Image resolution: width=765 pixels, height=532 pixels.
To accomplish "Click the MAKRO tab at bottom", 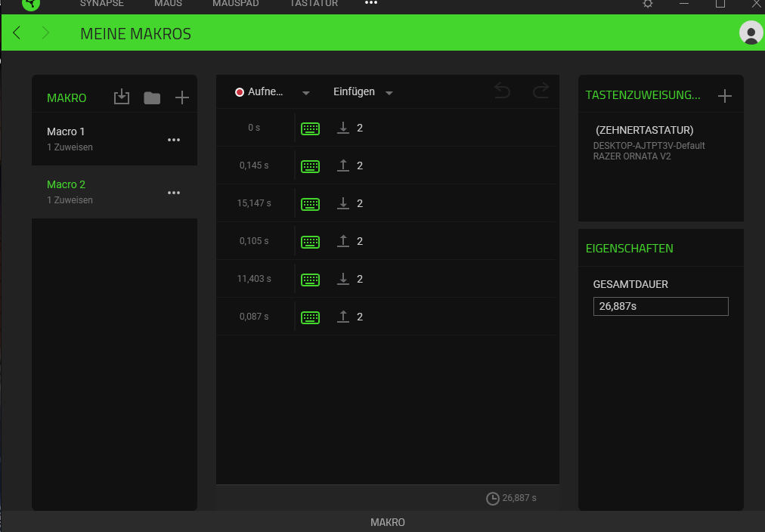I will coord(387,522).
